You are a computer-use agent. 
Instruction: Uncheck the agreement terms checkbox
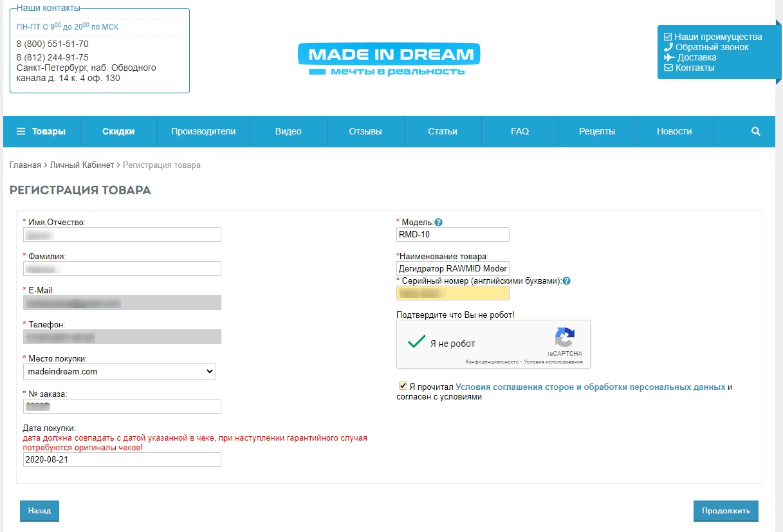(x=403, y=386)
